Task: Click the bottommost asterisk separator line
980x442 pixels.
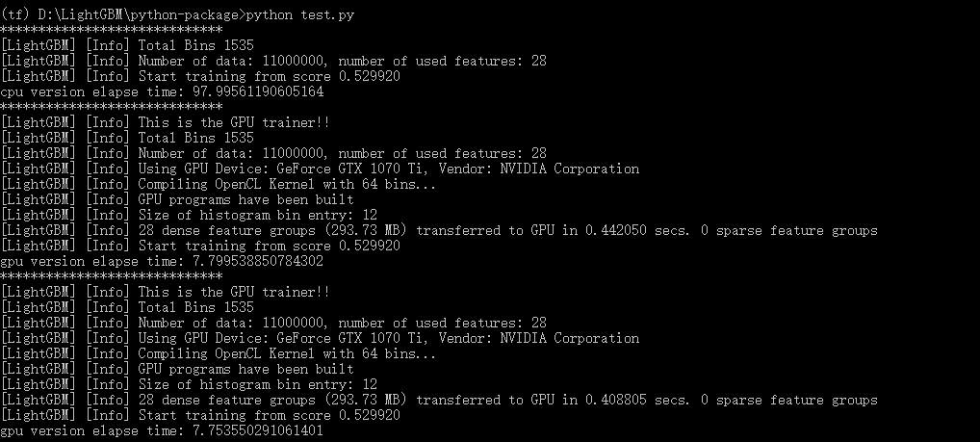Action: tap(112, 277)
